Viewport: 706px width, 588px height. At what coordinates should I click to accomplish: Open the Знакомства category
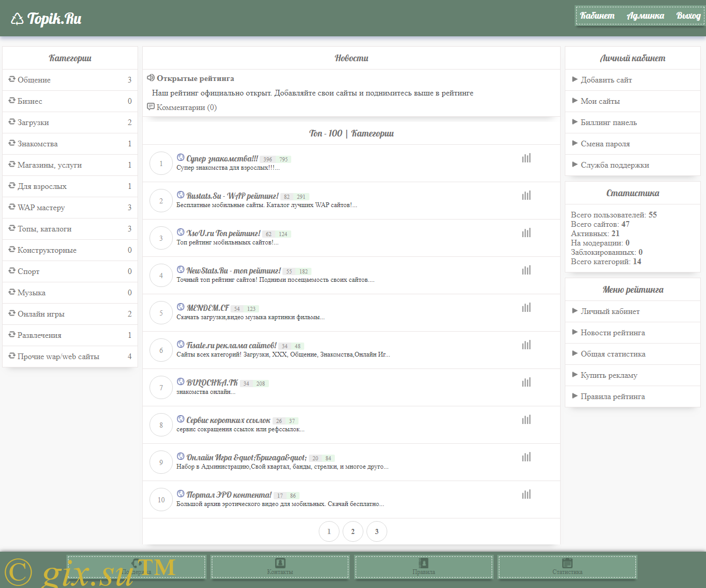point(70,144)
